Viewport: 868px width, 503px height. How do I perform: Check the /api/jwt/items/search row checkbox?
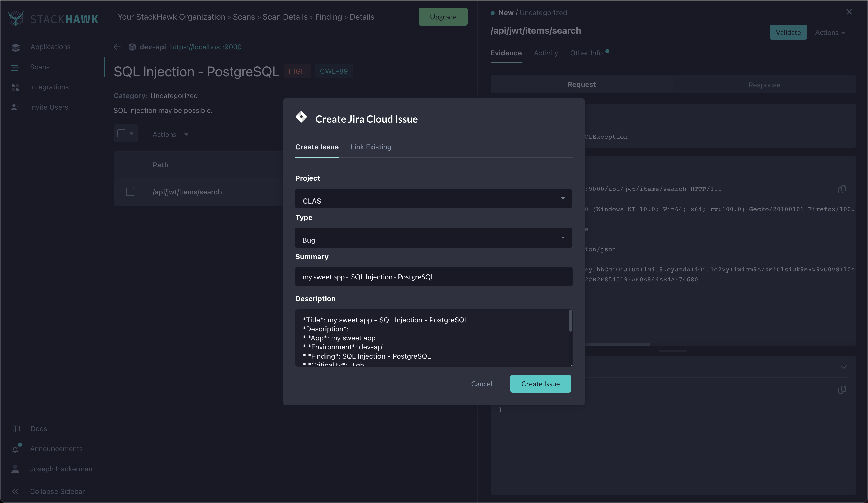tap(130, 192)
